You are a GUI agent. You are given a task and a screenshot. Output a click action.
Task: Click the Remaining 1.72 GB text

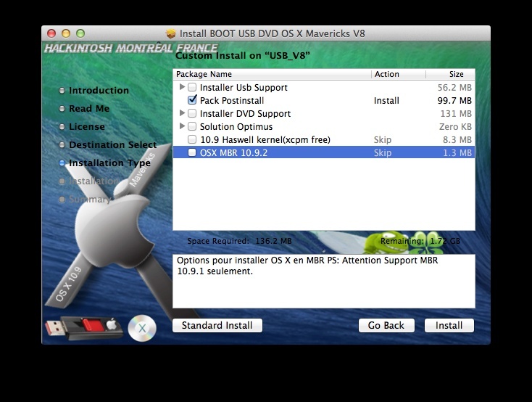click(x=420, y=241)
